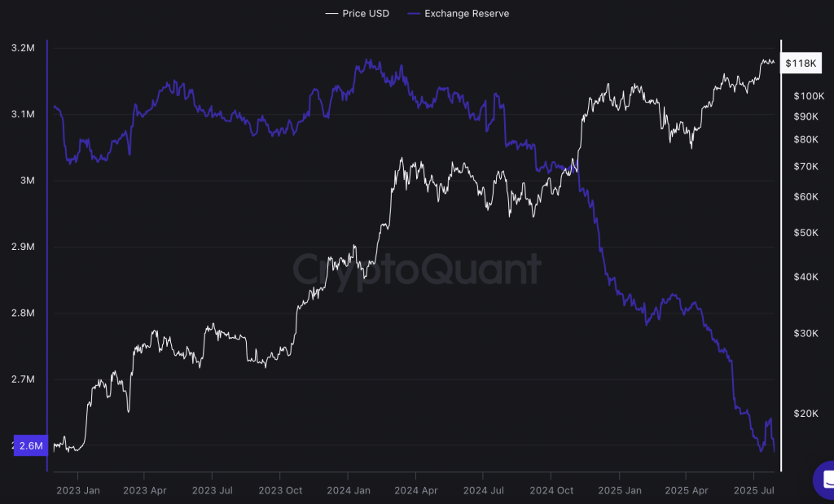The height and width of the screenshot is (504, 834).
Task: Select the 2025 Jan date label
Action: point(618,490)
